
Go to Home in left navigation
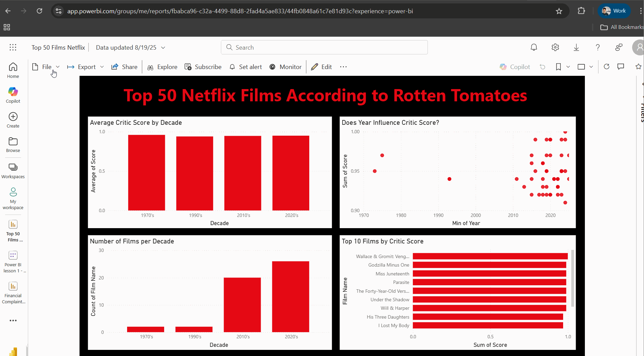(x=13, y=70)
